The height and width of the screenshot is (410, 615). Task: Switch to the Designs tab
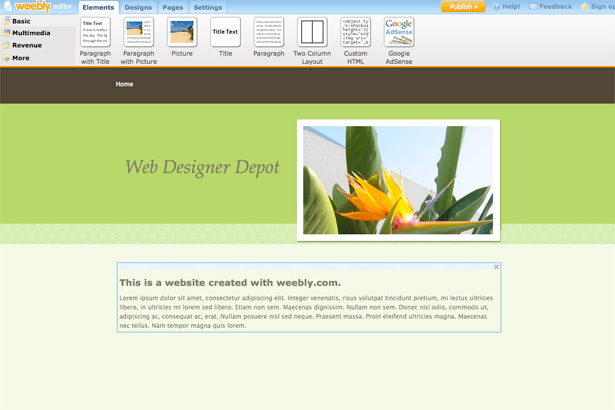click(138, 7)
